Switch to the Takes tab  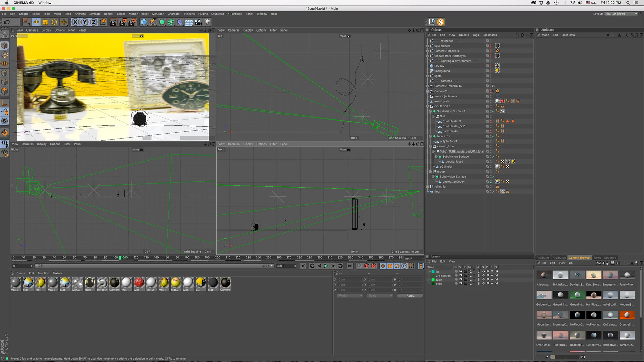(x=597, y=258)
